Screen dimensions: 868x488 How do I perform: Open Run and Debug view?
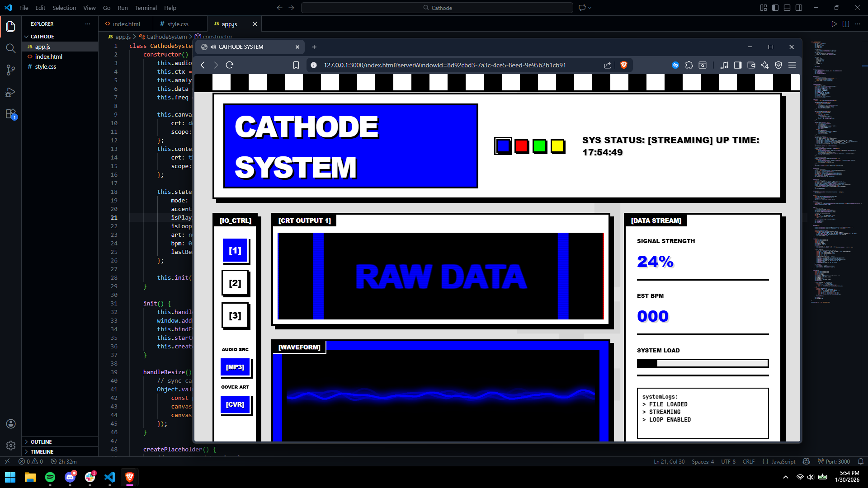(x=10, y=92)
